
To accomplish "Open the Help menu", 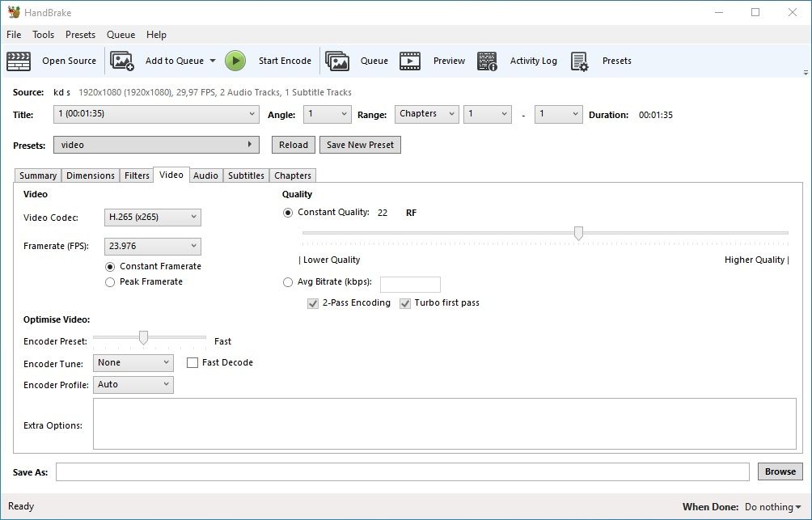I will (x=156, y=35).
